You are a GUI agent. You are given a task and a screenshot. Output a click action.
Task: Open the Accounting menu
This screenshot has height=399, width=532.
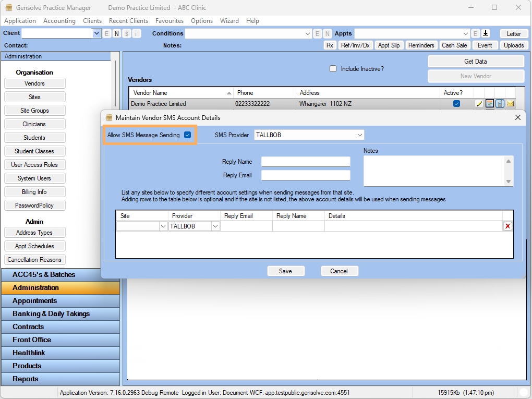59,21
